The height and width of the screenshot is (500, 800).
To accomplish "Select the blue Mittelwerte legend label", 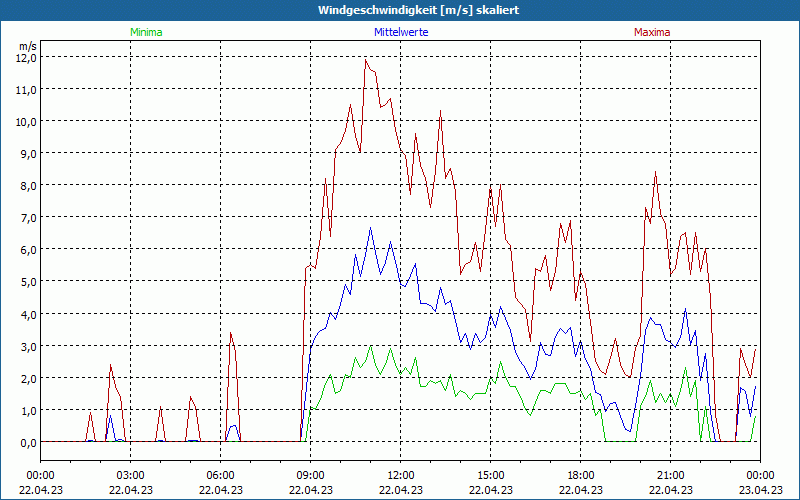I will (401, 32).
